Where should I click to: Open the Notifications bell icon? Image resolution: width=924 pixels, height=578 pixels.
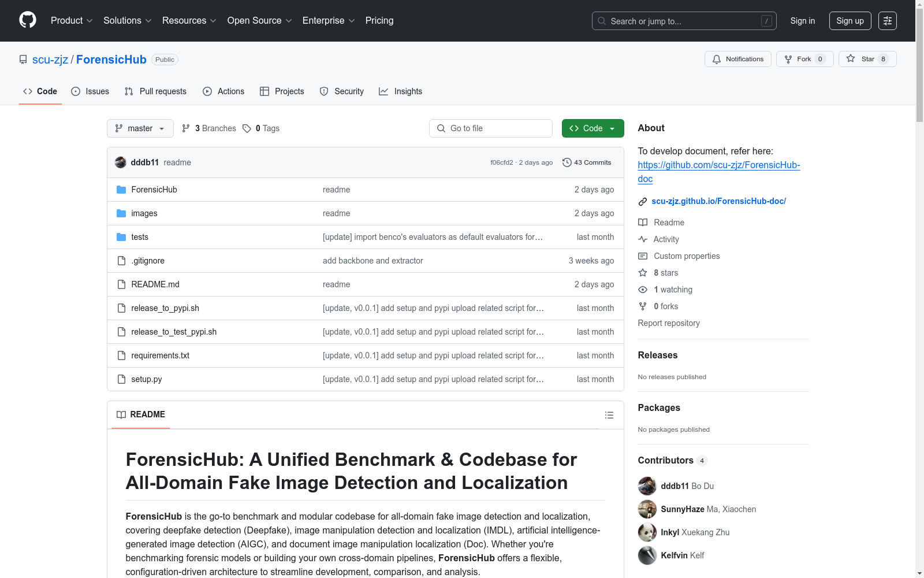pyautogui.click(x=717, y=59)
